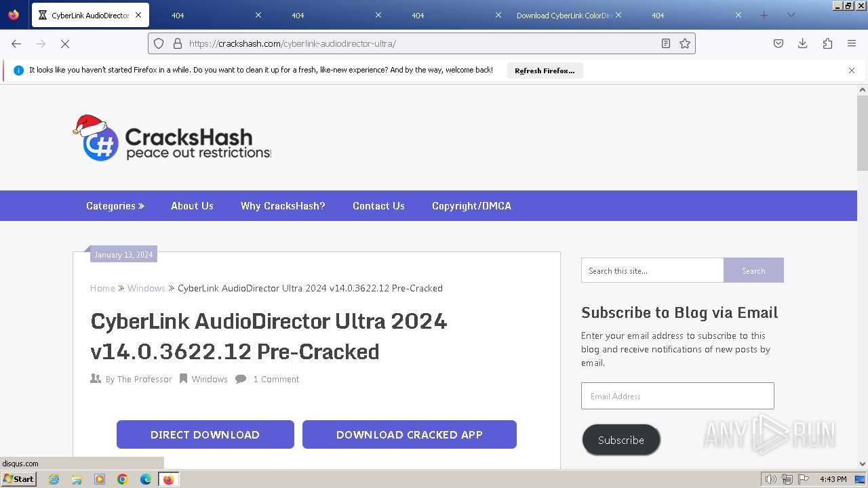868x488 pixels.
Task: Expand the list all tabs dropdown
Action: click(791, 15)
